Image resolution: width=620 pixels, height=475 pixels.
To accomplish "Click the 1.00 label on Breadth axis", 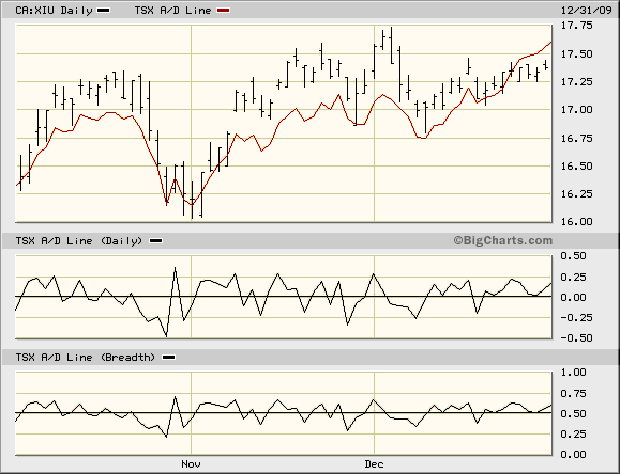I will (x=573, y=373).
